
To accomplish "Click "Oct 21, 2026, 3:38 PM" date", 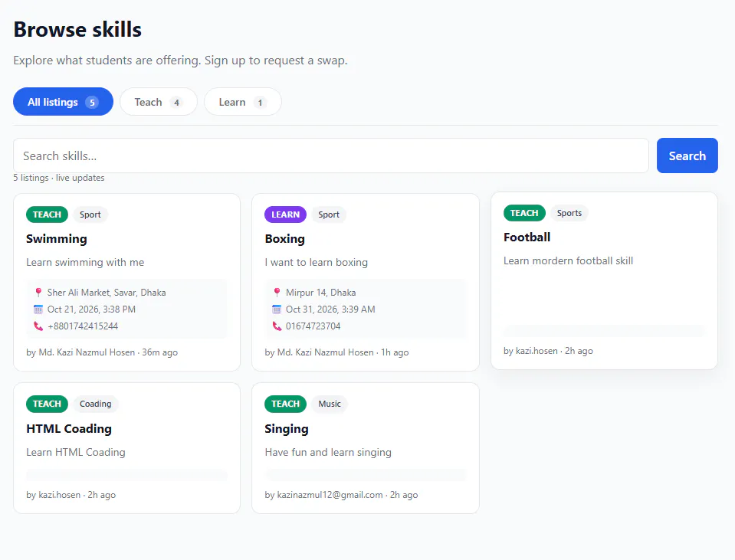I will (91, 309).
